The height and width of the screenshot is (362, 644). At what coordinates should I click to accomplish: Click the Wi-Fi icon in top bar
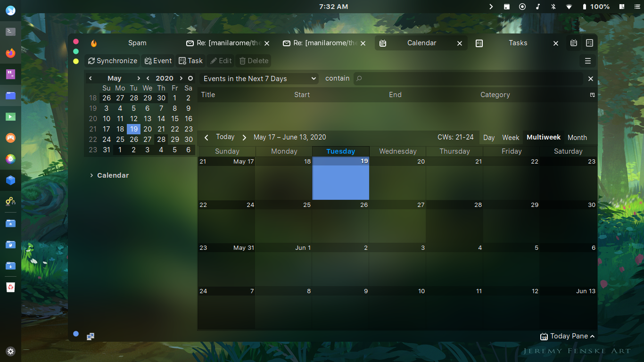(x=569, y=7)
